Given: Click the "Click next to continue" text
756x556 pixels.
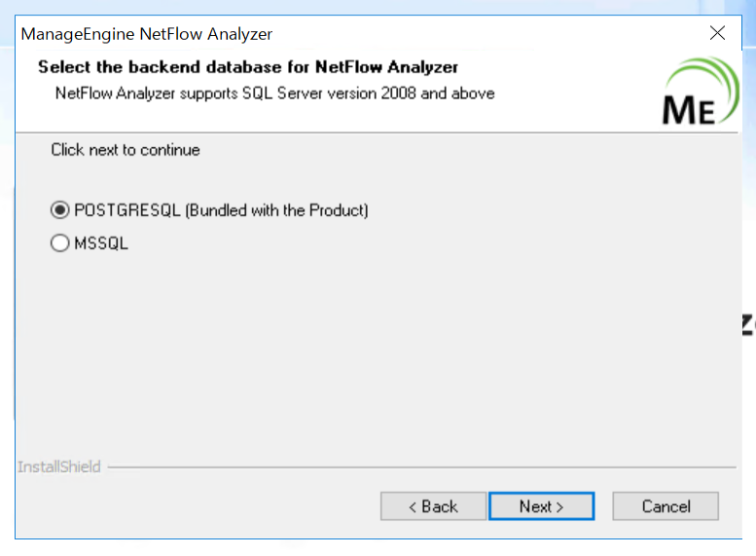Looking at the screenshot, I should pyautogui.click(x=126, y=150).
